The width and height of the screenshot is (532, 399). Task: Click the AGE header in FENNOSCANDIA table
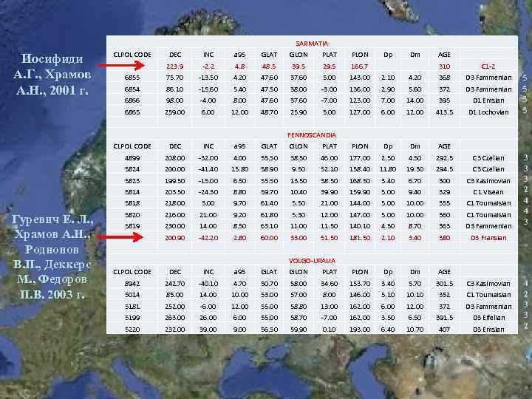tap(444, 146)
